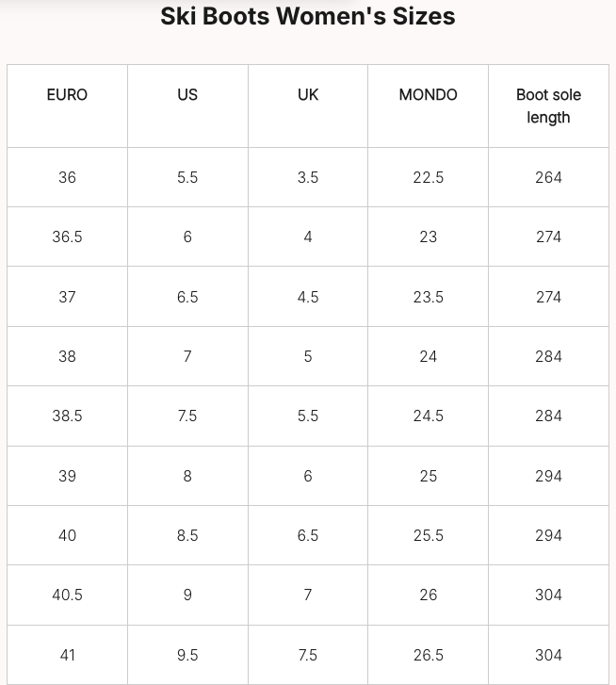Click EURO size 36 cell
Image resolution: width=616 pixels, height=685 pixels.
[x=67, y=177]
